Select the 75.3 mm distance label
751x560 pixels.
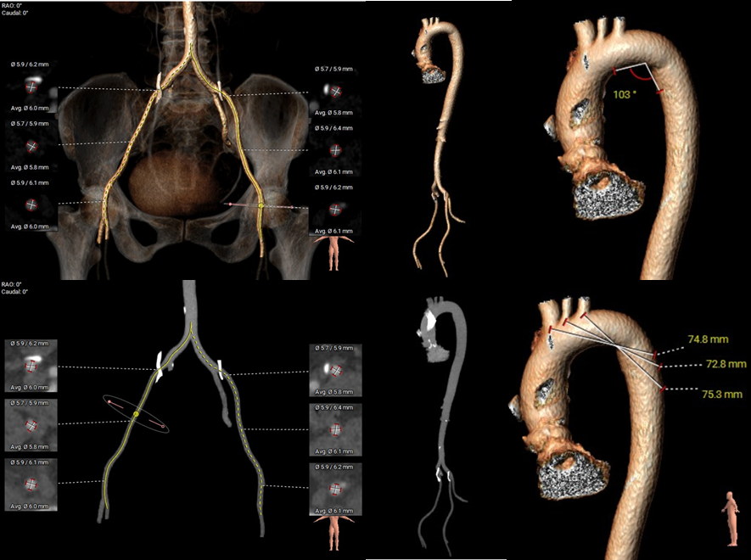(x=708, y=394)
